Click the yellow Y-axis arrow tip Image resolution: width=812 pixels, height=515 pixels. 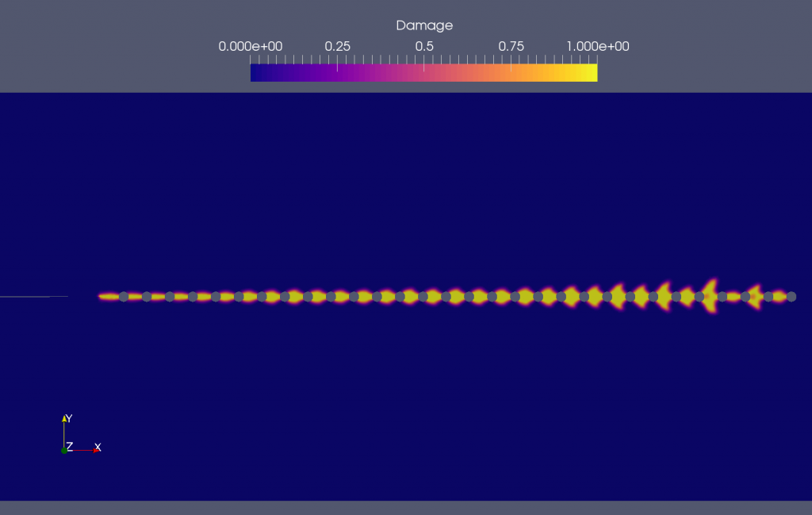(64, 417)
